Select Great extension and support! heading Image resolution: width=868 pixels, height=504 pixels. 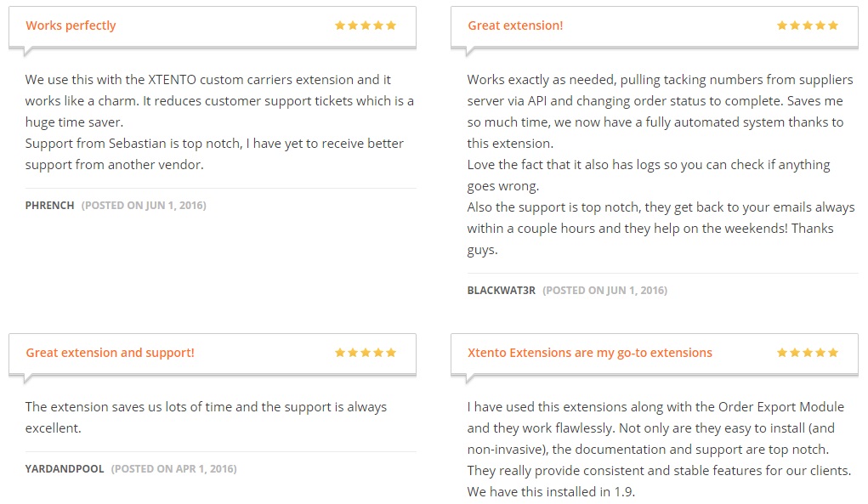pos(110,353)
